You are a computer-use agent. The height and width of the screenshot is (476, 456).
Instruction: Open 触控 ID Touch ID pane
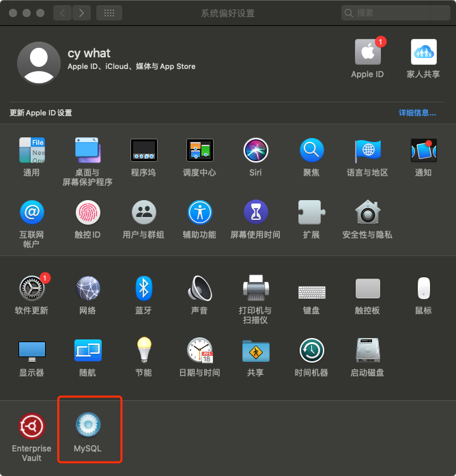pos(87,212)
